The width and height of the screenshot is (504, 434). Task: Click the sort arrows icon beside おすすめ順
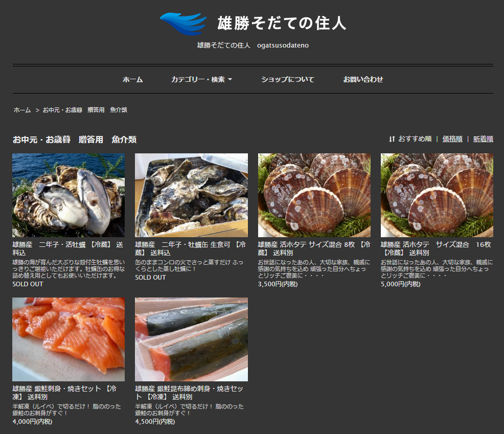click(392, 139)
